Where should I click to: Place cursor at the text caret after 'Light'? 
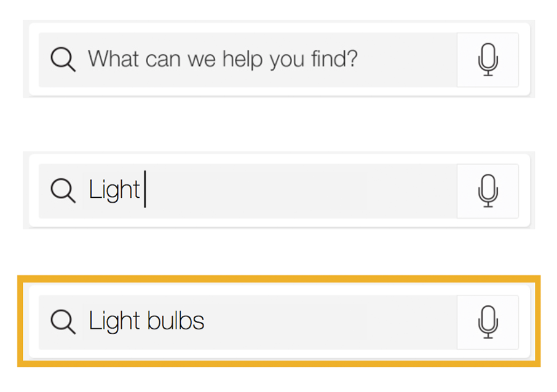pyautogui.click(x=145, y=189)
